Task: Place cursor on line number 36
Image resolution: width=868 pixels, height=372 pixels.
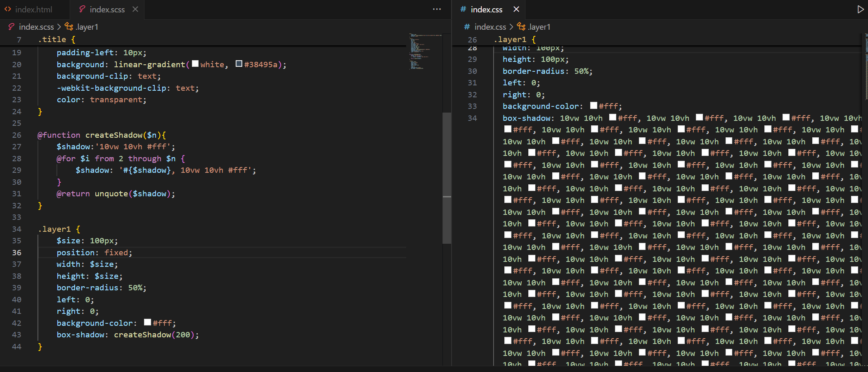Action: click(17, 252)
